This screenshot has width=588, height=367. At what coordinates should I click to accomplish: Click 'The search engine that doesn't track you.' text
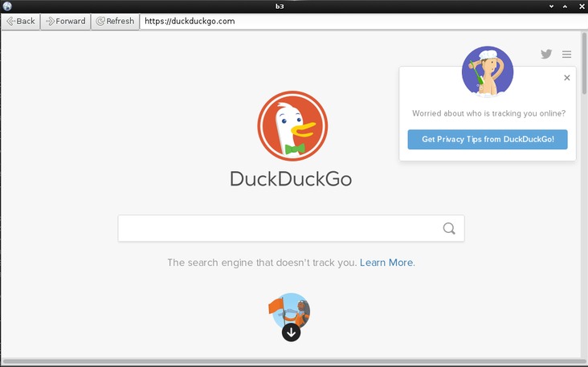tap(262, 263)
